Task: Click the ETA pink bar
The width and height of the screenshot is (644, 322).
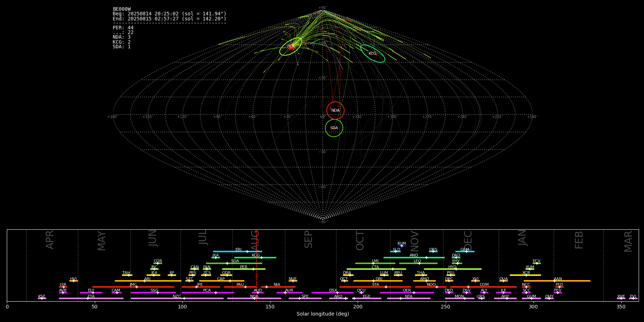Action: 91,298
